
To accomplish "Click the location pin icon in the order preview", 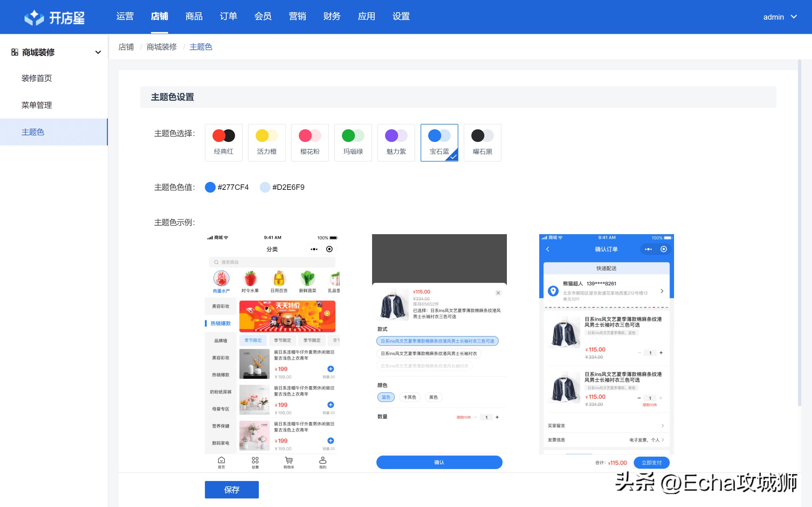I will (553, 291).
